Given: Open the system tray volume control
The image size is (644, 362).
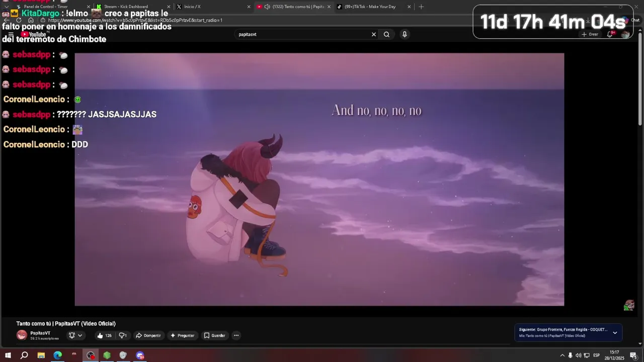Looking at the screenshot, I should click(x=578, y=355).
